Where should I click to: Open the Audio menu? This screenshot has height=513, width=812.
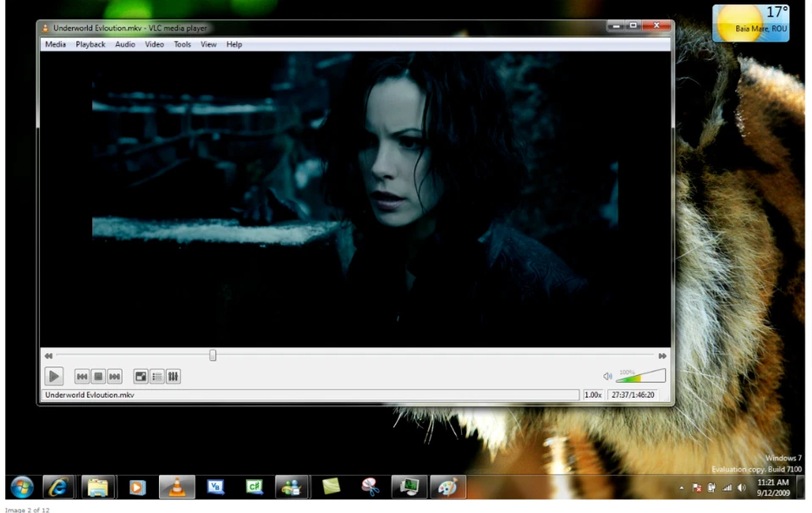tap(124, 44)
